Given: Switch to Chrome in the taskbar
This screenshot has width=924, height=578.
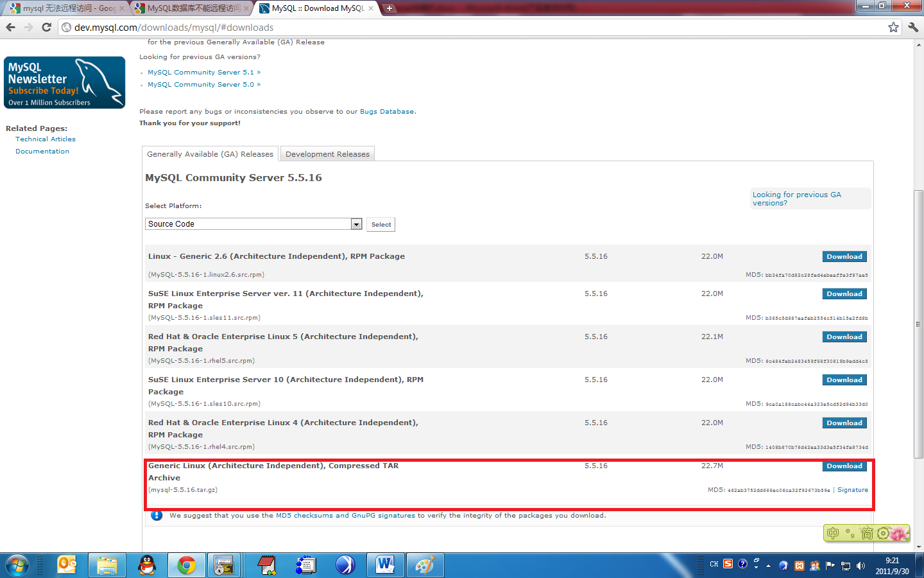Looking at the screenshot, I should coord(187,566).
